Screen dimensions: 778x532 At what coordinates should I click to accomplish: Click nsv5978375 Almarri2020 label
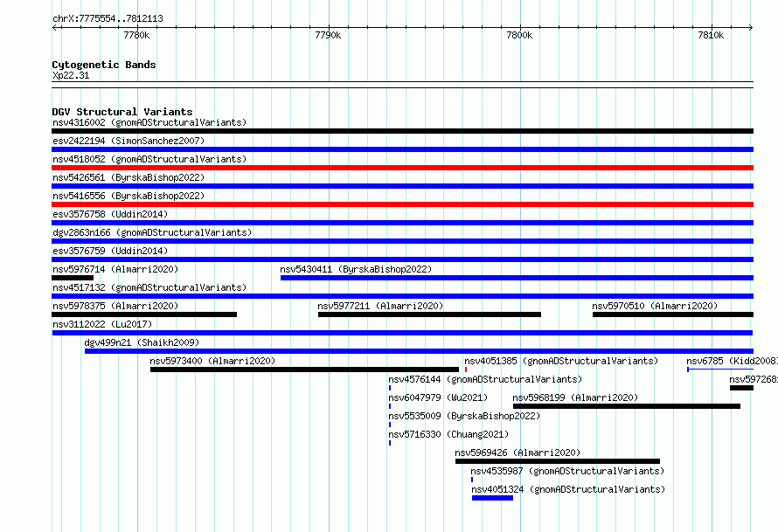click(115, 306)
